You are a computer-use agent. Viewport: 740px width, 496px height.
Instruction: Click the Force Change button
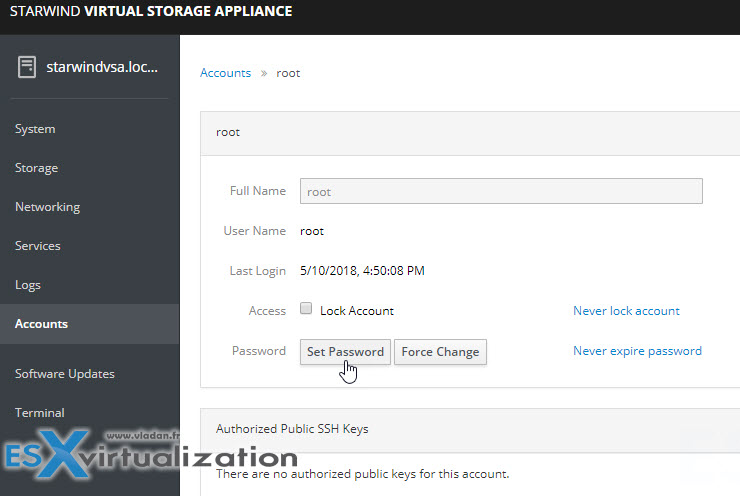440,352
